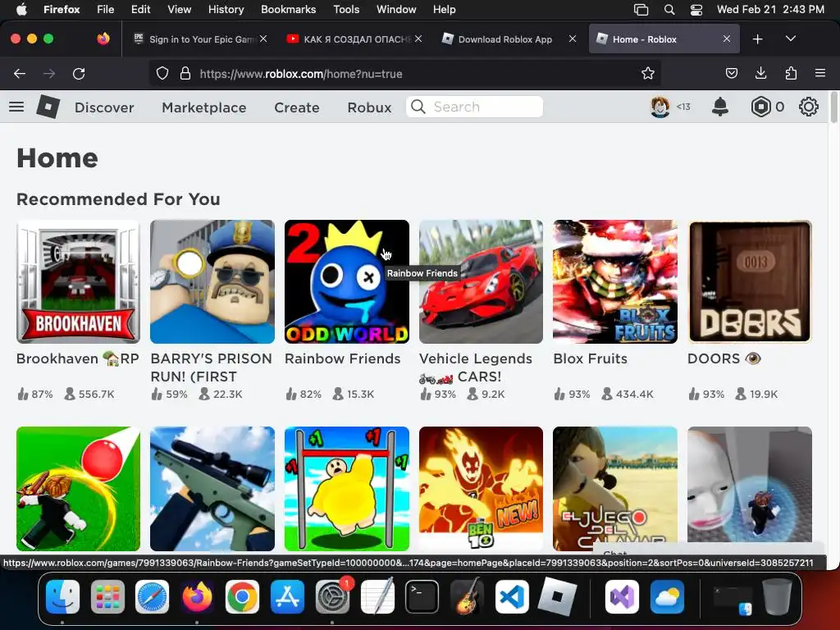Open the sniper rifle game thumbnail
The width and height of the screenshot is (840, 630).
pyautogui.click(x=212, y=489)
